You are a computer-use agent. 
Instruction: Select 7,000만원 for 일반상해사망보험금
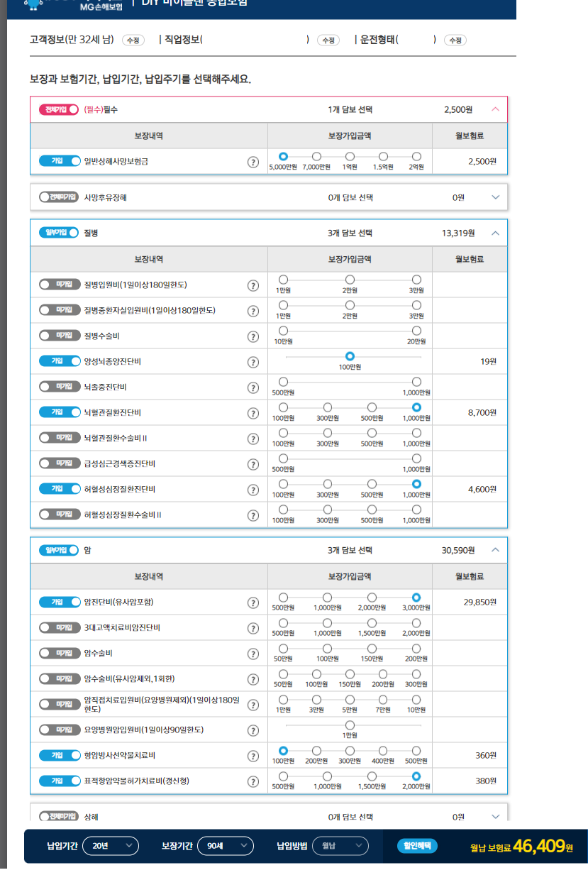coord(316,156)
